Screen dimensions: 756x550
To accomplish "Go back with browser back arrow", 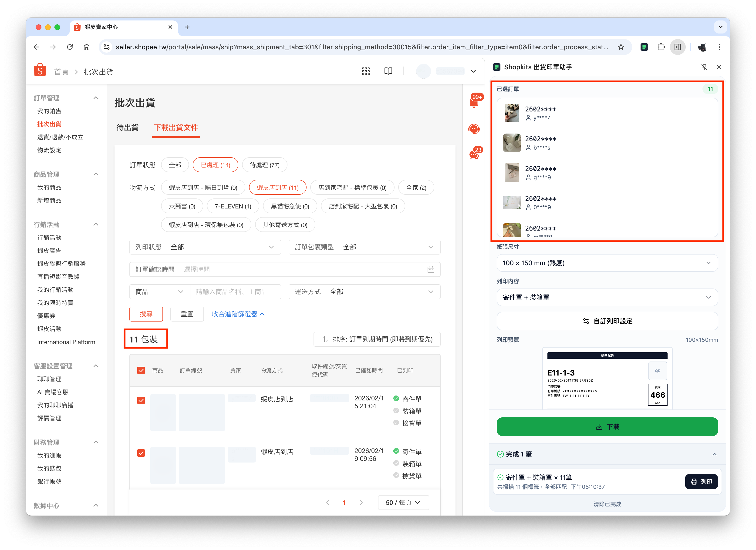I will pyautogui.click(x=37, y=47).
